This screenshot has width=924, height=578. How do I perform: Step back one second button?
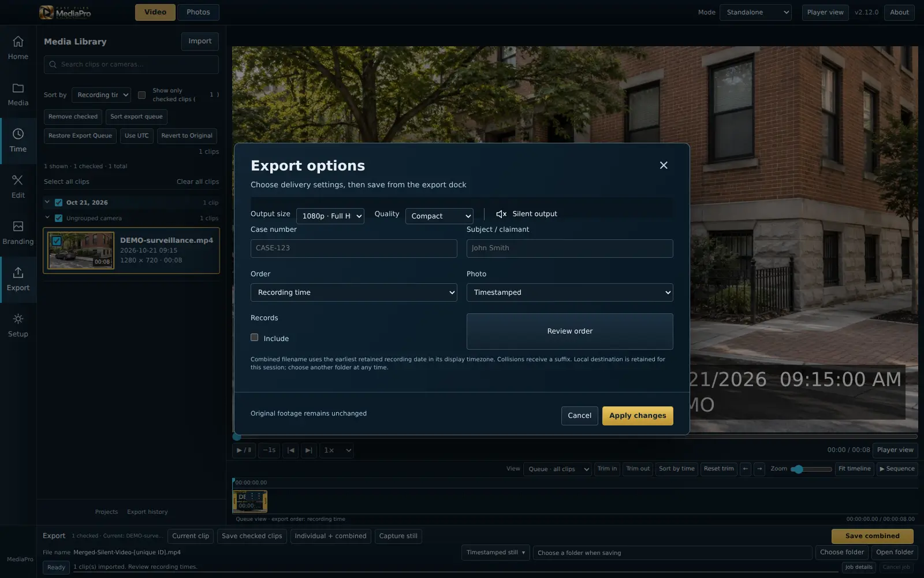coord(269,450)
